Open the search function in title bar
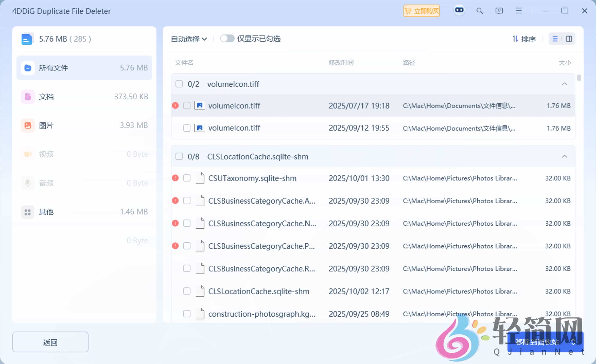596x364 pixels. 480,11
